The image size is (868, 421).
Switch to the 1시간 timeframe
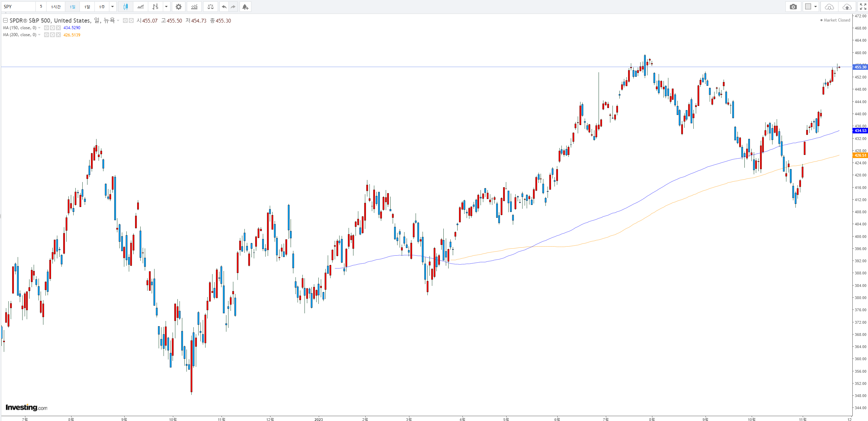coord(56,7)
